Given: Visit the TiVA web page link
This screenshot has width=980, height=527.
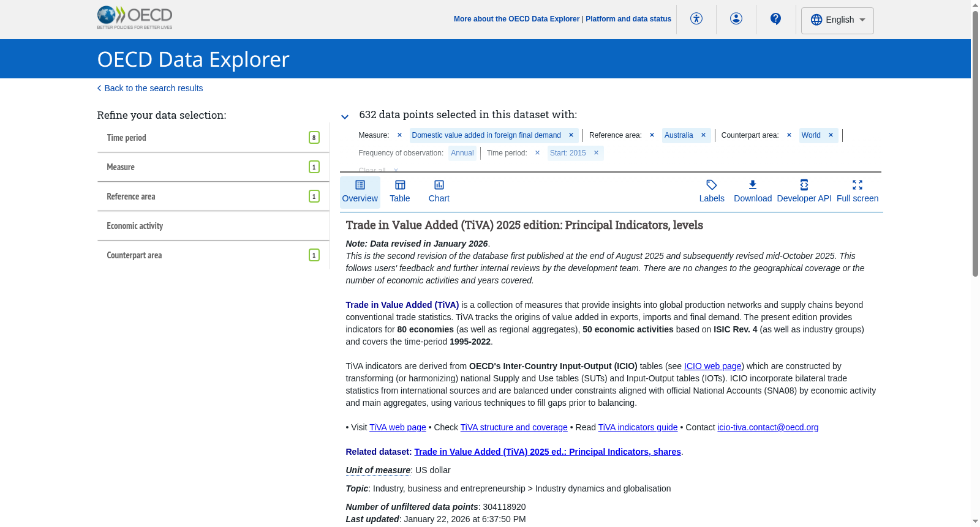Looking at the screenshot, I should [398, 427].
